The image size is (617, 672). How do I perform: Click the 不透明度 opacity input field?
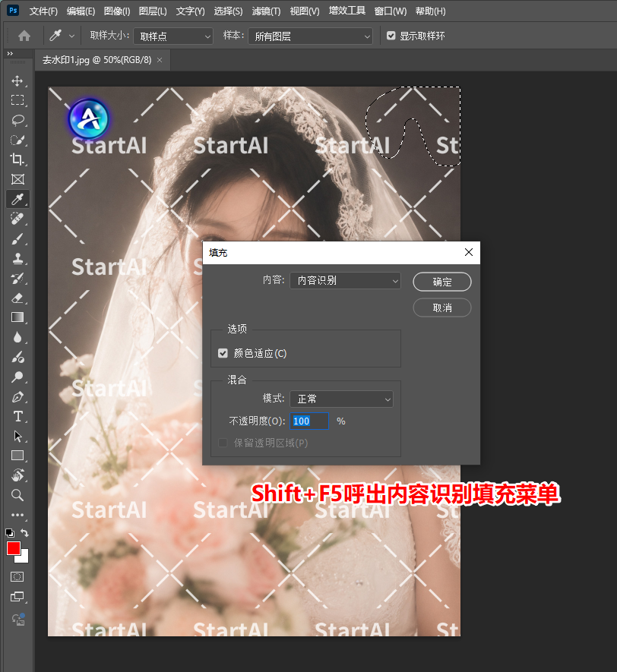click(309, 421)
